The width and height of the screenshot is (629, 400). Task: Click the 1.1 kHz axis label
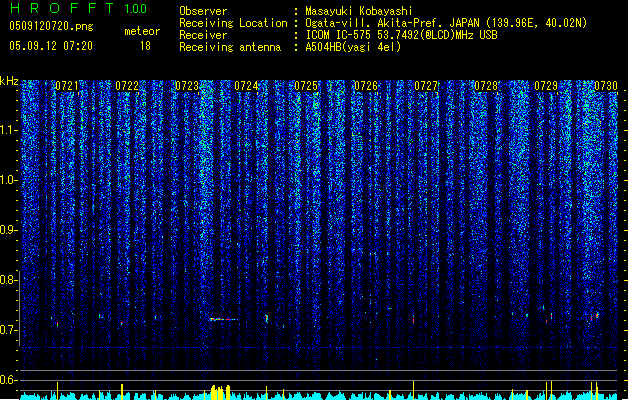[9, 130]
